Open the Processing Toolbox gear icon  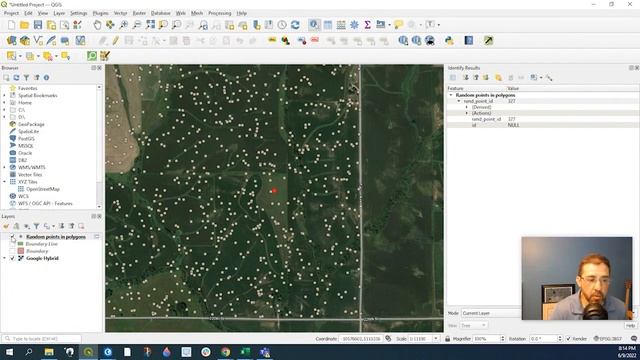point(354,25)
